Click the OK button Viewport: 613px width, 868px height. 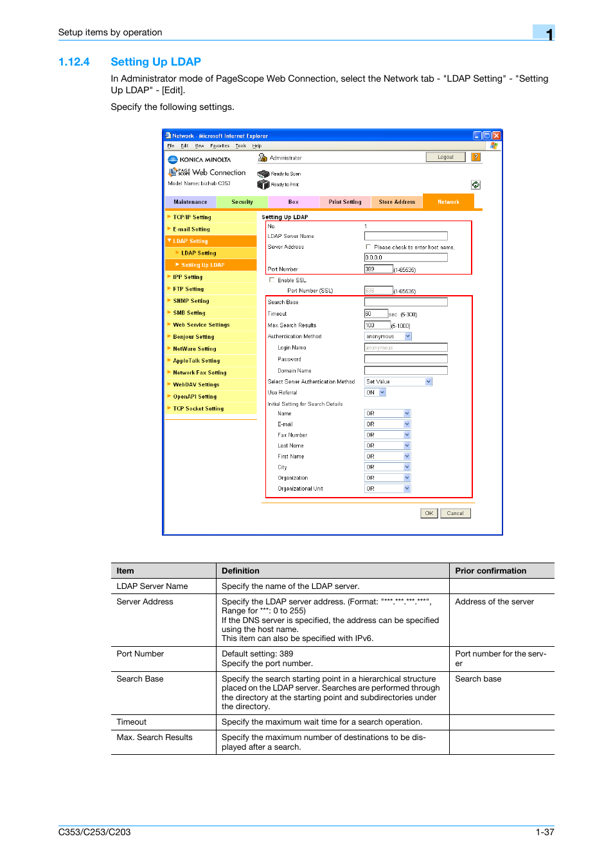pos(429,513)
